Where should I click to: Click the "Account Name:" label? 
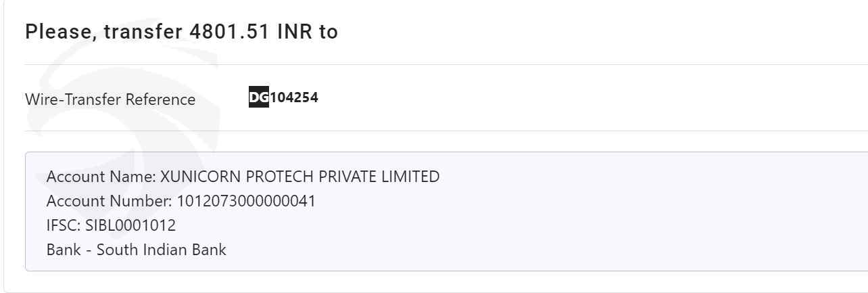[x=101, y=177]
